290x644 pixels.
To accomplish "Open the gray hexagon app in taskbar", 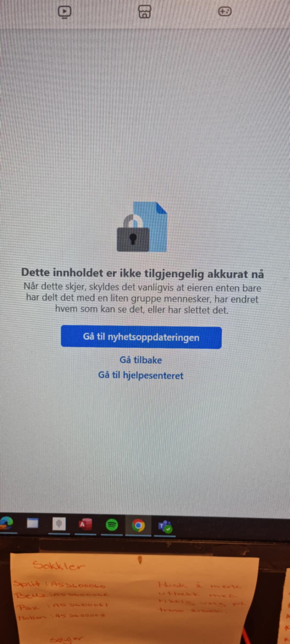I will click(59, 524).
